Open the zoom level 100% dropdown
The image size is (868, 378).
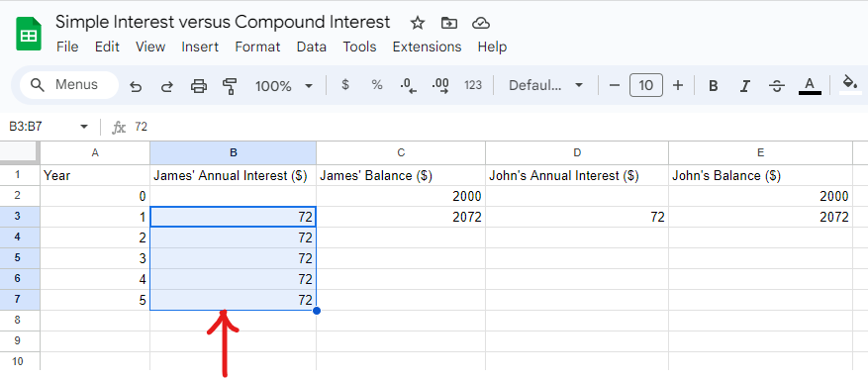tap(284, 86)
